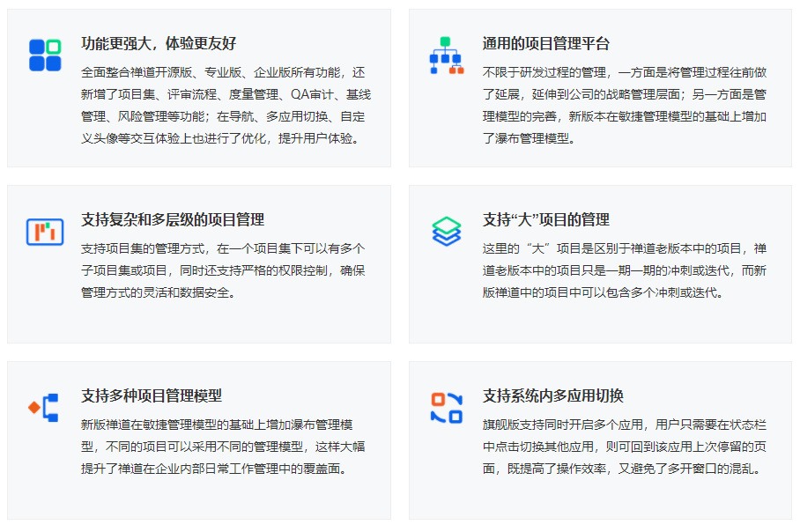Click the org-chart icon beside 通用的项目管理平台
The width and height of the screenshot is (800, 532).
coord(446,55)
